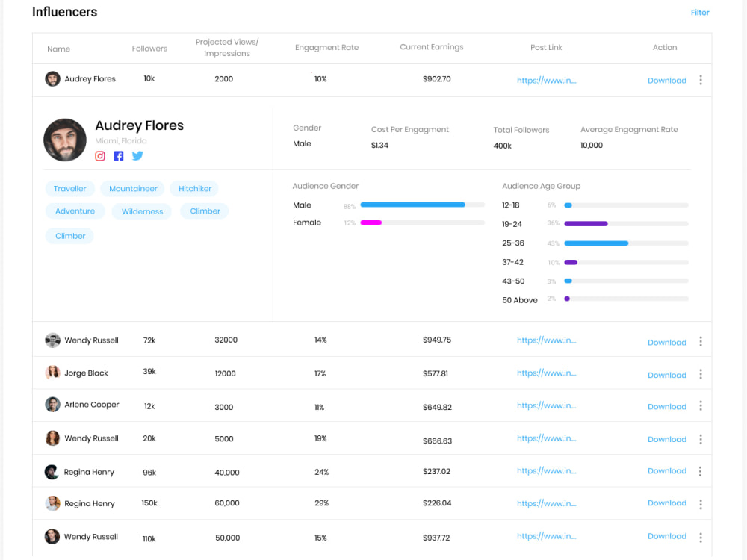Download the report for Jorge Black
747x560 pixels.
[666, 375]
